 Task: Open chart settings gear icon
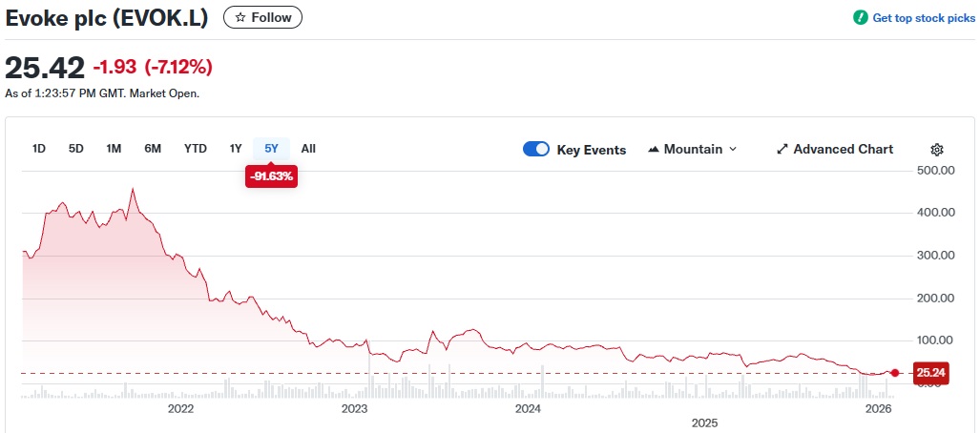[936, 150]
